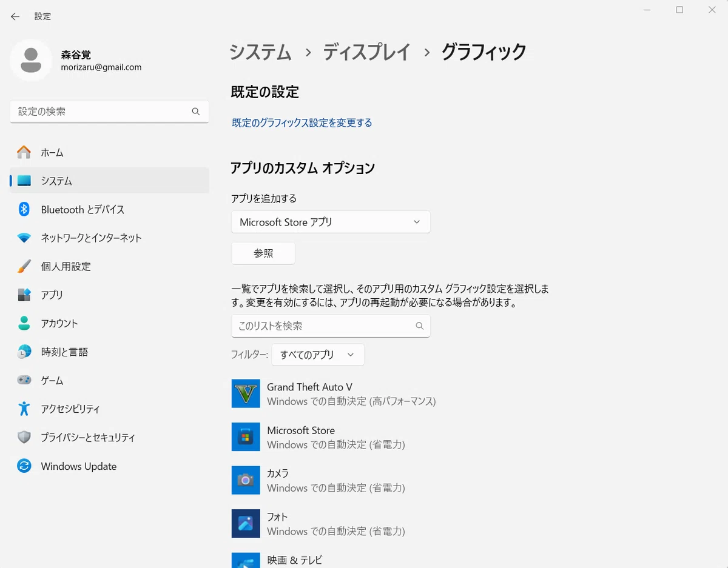Screen dimensions: 728x568
Task: Open the Microsoft Store アプリ dropdown
Action: click(x=331, y=222)
